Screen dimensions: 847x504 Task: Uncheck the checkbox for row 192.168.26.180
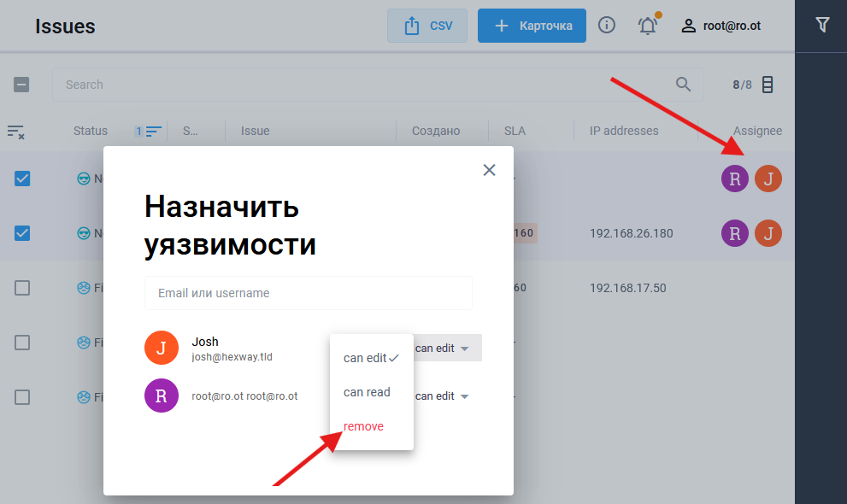pyautogui.click(x=22, y=233)
